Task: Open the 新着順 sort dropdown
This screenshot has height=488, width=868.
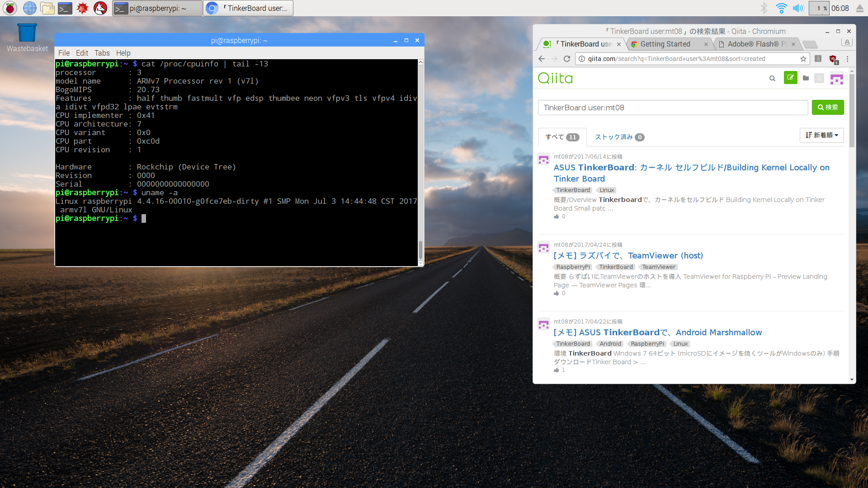Action: click(822, 135)
